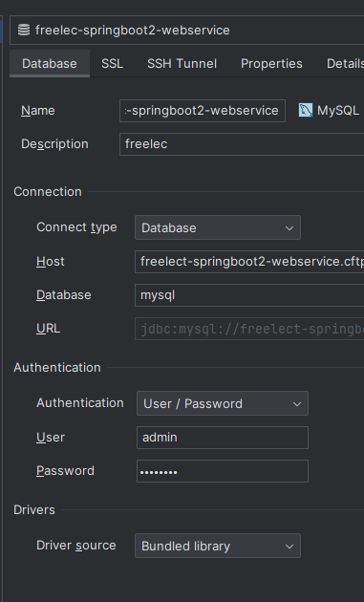Click the Database field showing mysql
The width and height of the screenshot is (364, 602).
(249, 295)
